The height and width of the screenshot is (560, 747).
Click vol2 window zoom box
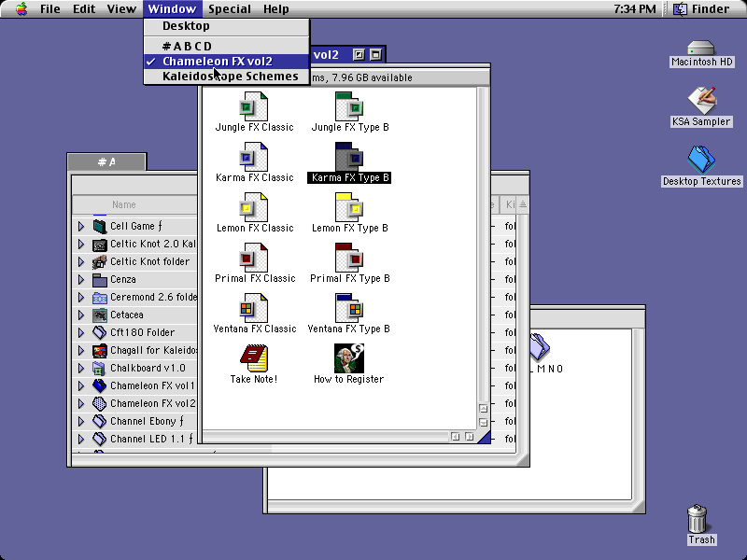[x=359, y=55]
